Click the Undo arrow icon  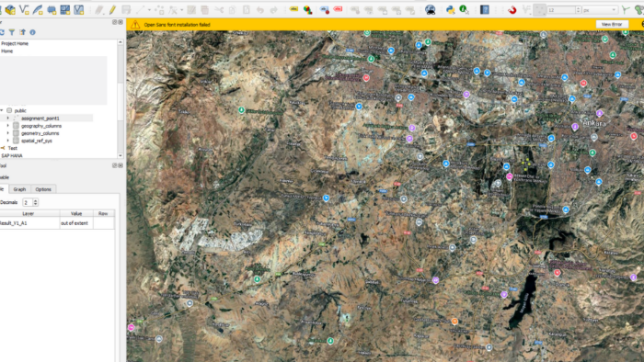tap(260, 9)
